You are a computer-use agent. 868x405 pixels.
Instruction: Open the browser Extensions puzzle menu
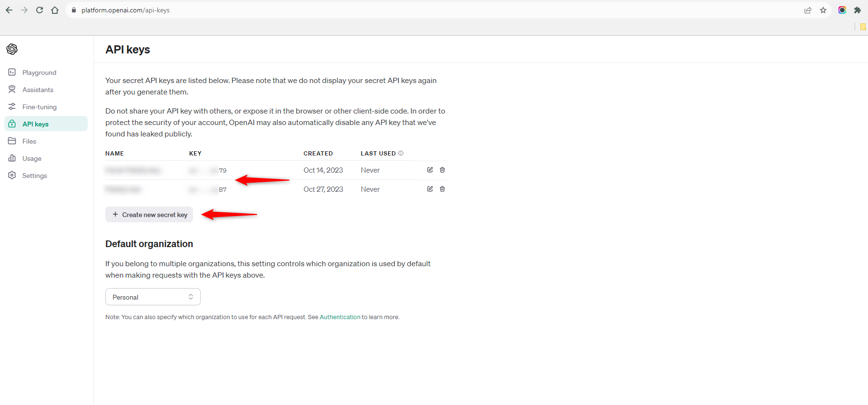(858, 10)
